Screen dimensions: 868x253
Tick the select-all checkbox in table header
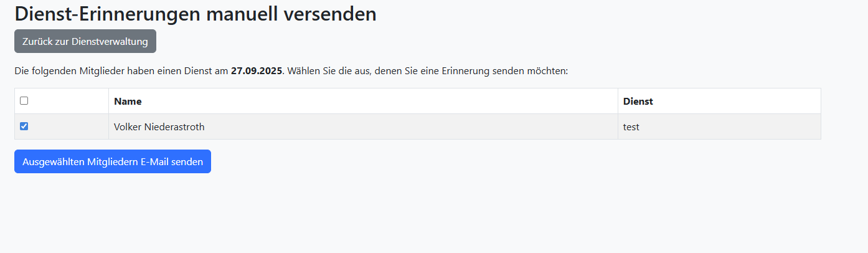tap(24, 100)
